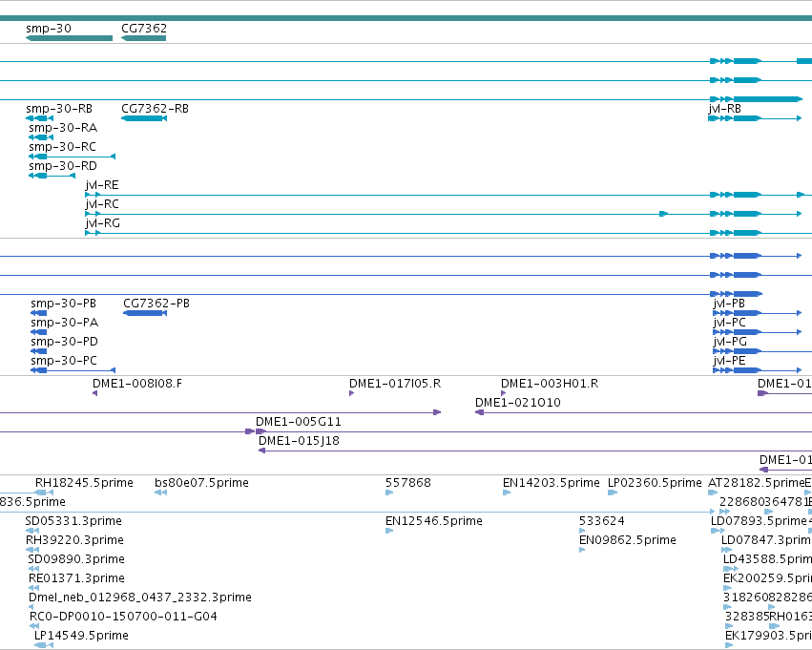The image size is (812, 650).
Task: Click the jvl-RG transcript label
Action: tap(102, 223)
